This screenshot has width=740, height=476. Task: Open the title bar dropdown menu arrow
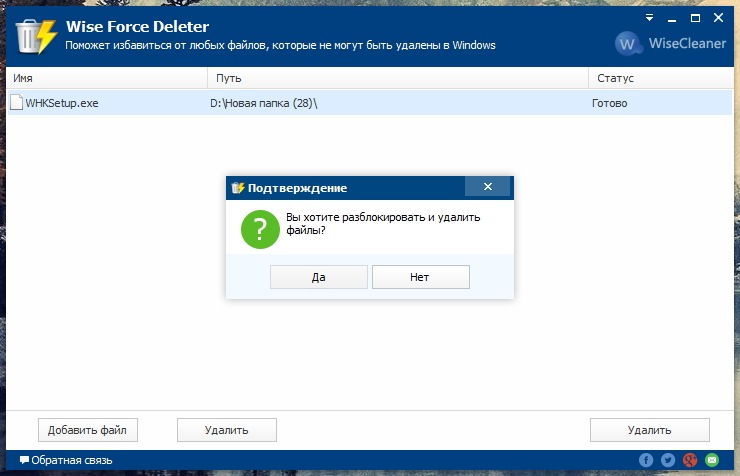click(649, 18)
